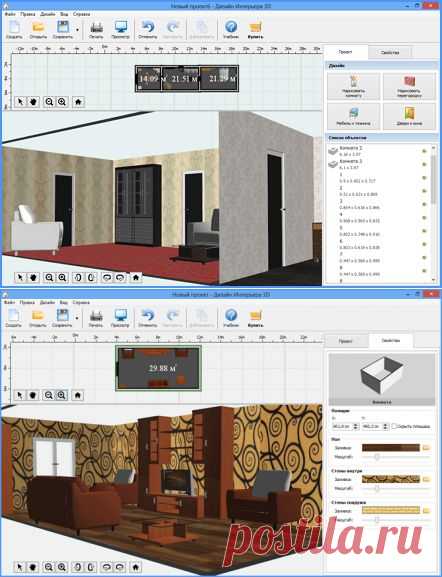The image size is (442, 577).
Task: Click stepper arrows beside the Скрыть плинтус checkbox
Action: [x=385, y=426]
